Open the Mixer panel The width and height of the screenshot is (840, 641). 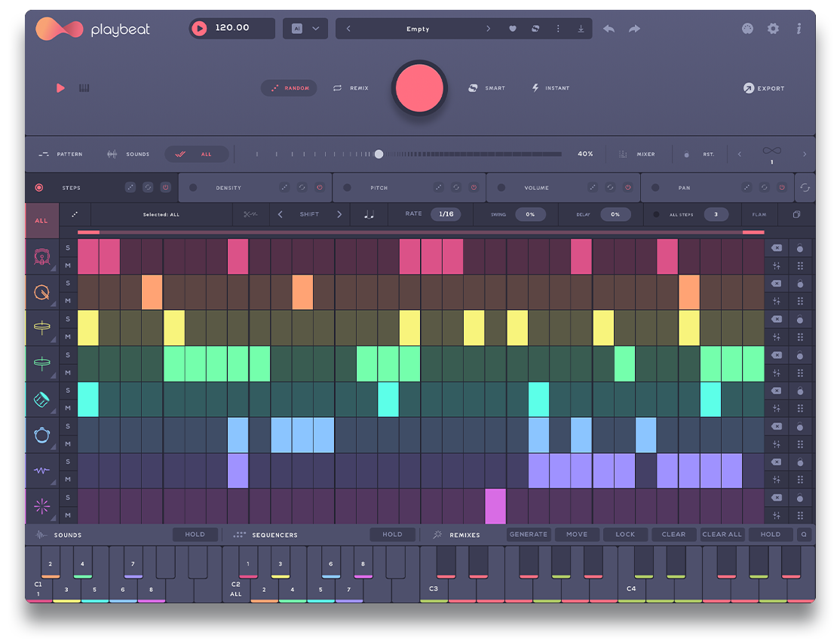pyautogui.click(x=639, y=154)
